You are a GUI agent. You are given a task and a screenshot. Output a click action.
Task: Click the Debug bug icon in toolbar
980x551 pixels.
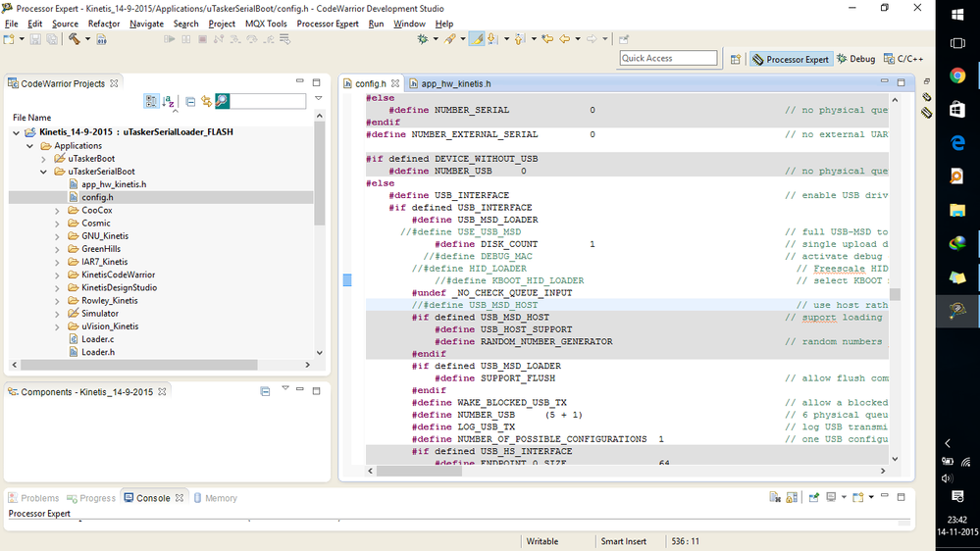(424, 39)
